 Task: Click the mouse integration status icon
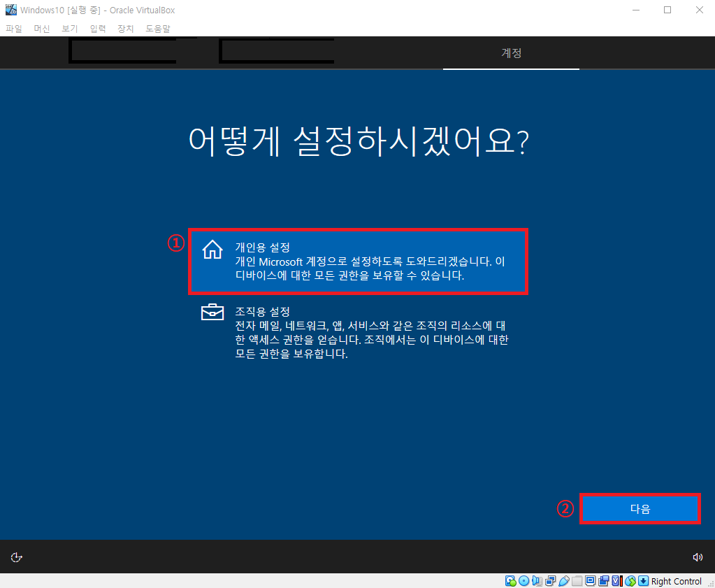(630, 581)
